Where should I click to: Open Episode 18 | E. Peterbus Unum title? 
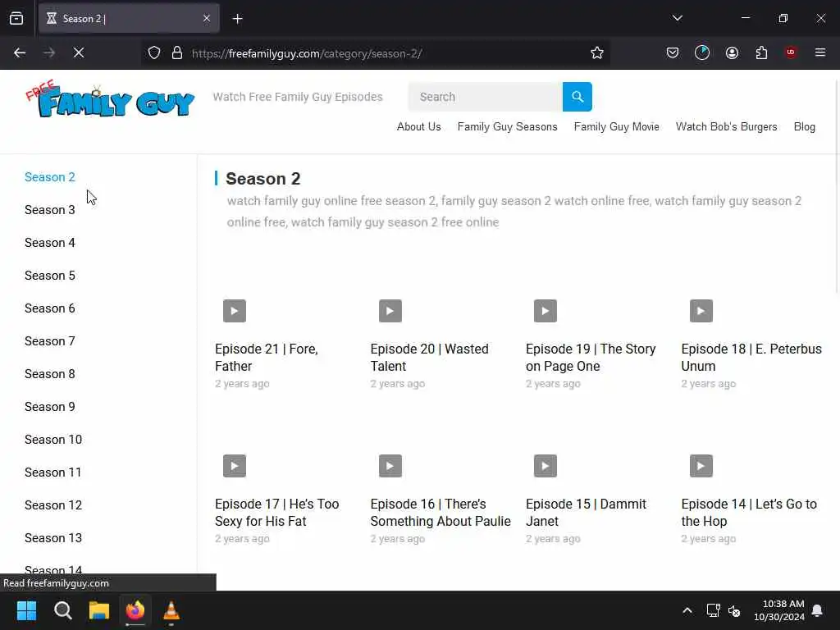point(751,358)
